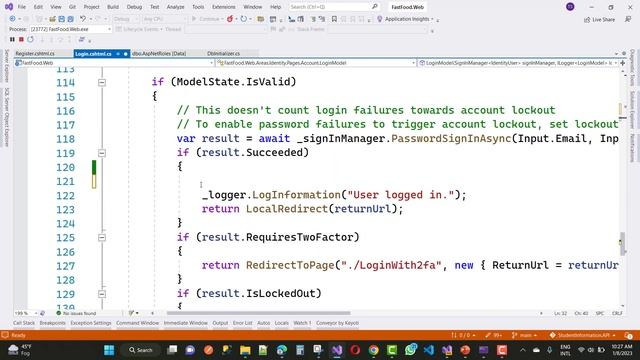Click the notifications bell in status bar
This screenshot has width=640, height=360.
629,335
